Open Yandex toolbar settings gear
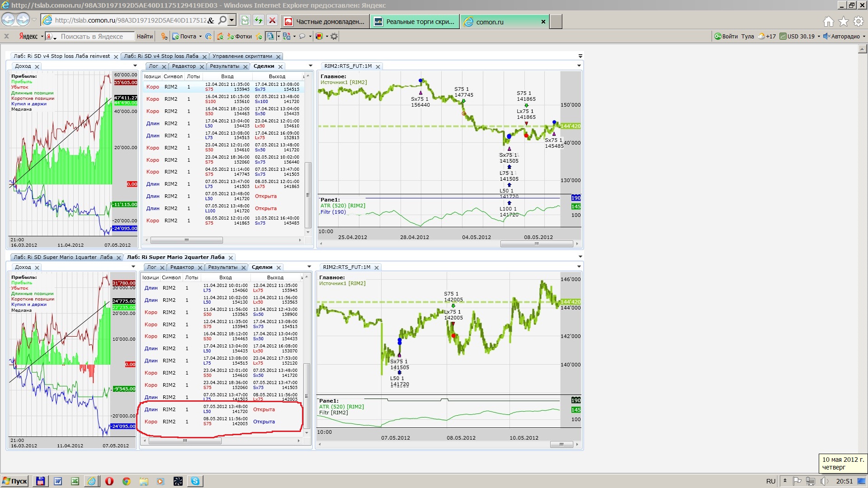868x488 pixels. point(334,37)
